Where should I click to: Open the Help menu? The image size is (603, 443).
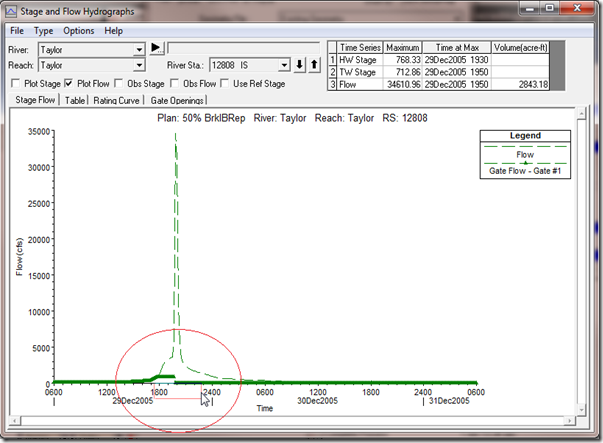tap(113, 31)
